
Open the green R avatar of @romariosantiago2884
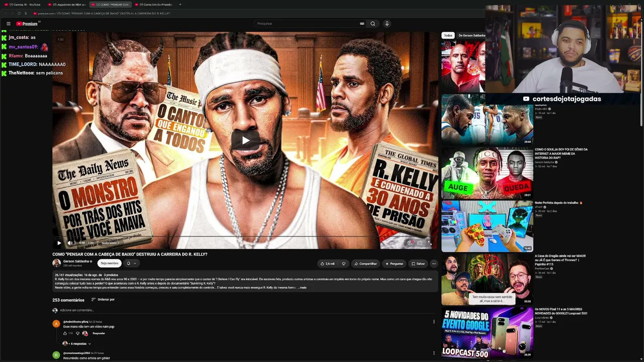[x=56, y=355]
